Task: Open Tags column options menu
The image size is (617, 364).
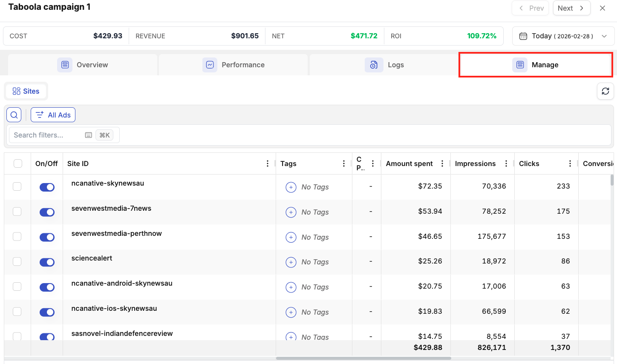Action: point(344,163)
